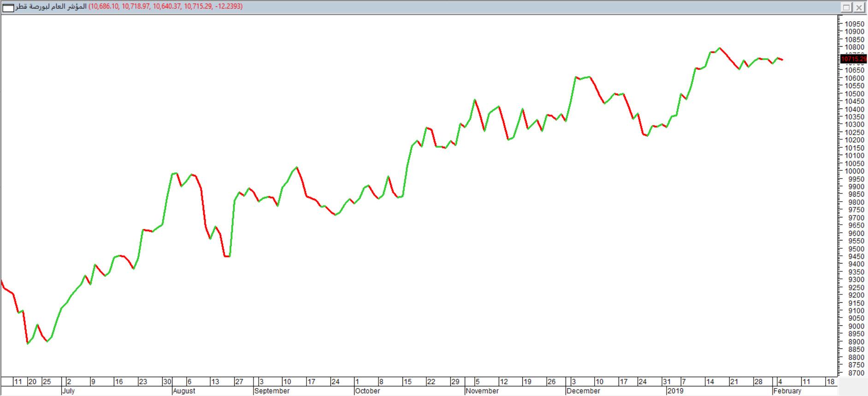Click the 9000 price axis label

(856, 326)
